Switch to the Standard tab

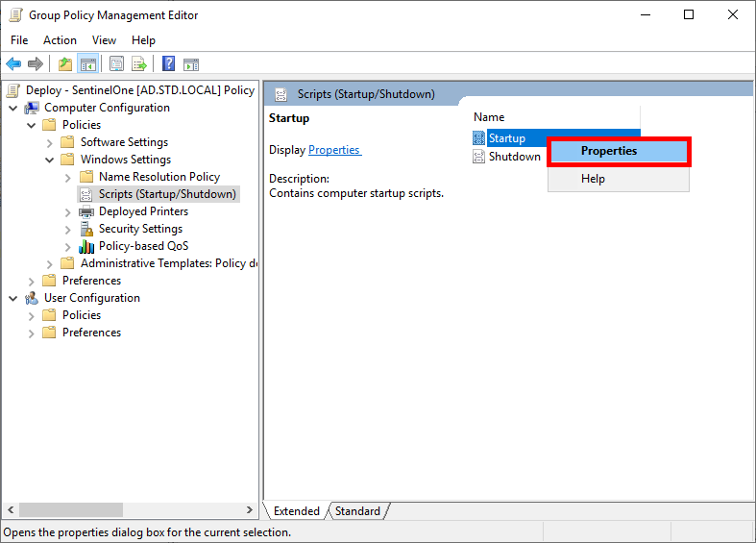[357, 511]
